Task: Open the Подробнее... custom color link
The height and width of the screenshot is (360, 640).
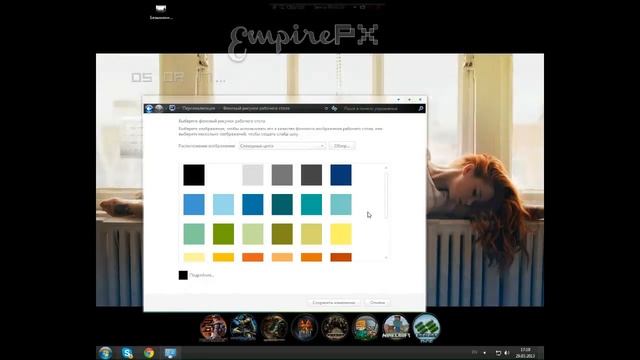Action: tap(202, 275)
